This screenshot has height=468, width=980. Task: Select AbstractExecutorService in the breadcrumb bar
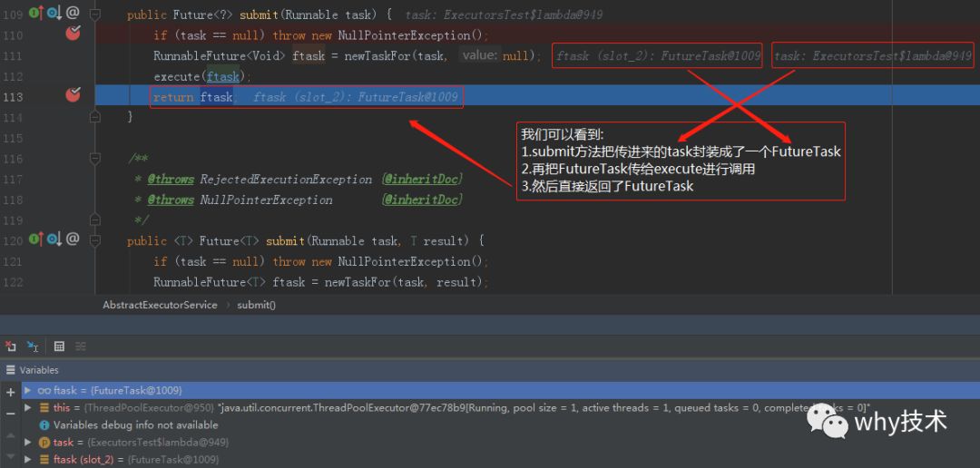click(x=160, y=305)
